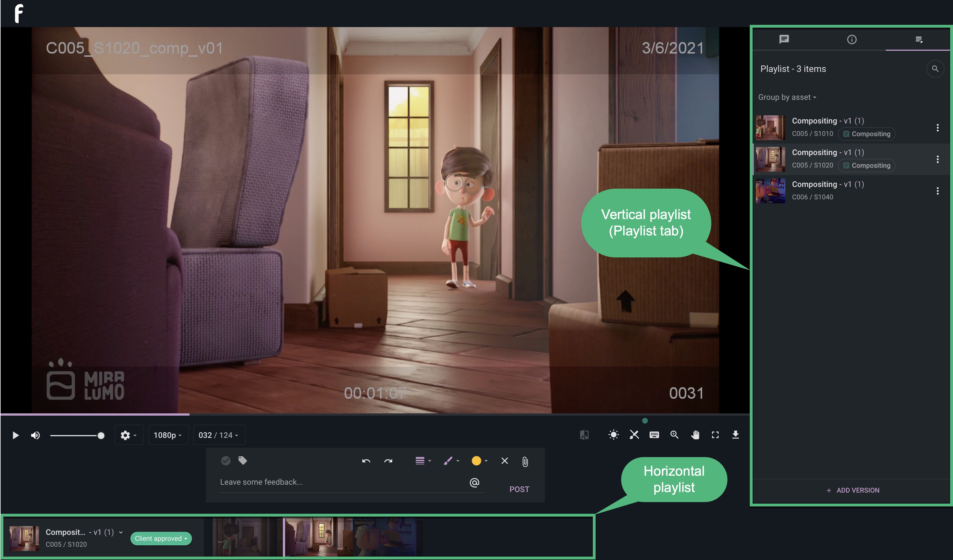The height and width of the screenshot is (560, 953).
Task: Activate the zoom magnifier tool
Action: [x=674, y=435]
